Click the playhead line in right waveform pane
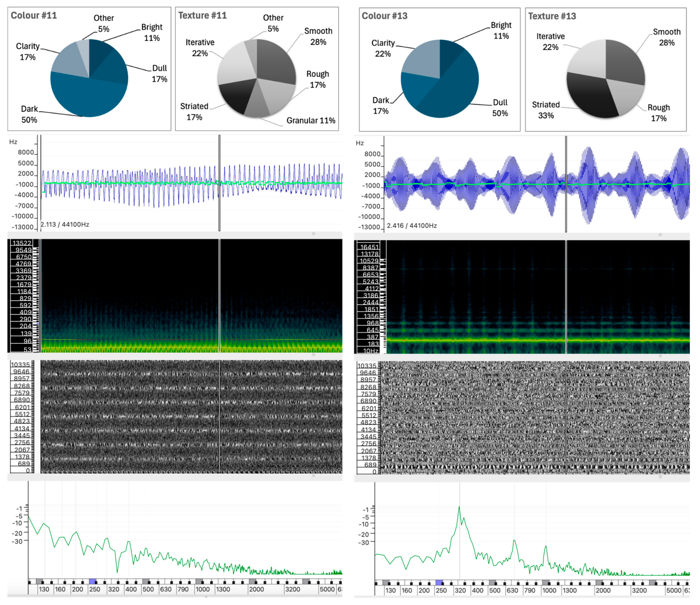 tap(566, 184)
